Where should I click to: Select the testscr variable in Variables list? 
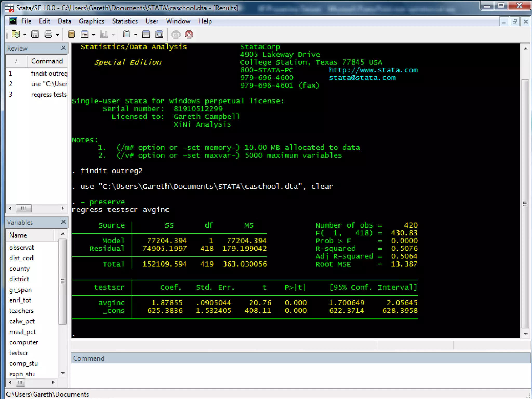[19, 353]
